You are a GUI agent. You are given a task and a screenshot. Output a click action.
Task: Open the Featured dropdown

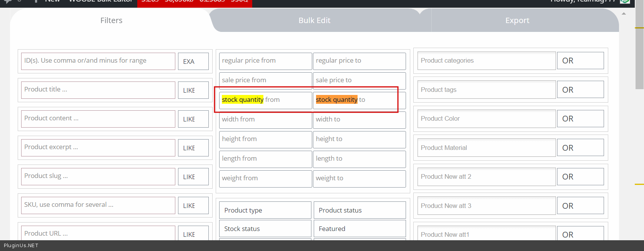coord(359,229)
